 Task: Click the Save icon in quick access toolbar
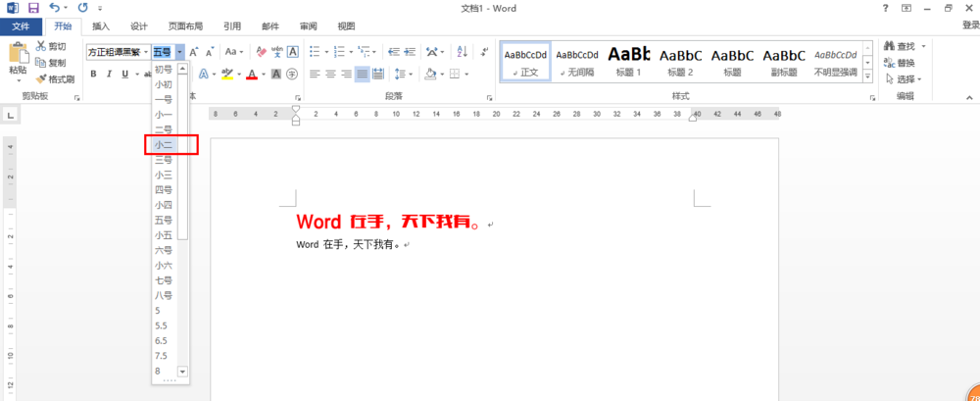[32, 8]
